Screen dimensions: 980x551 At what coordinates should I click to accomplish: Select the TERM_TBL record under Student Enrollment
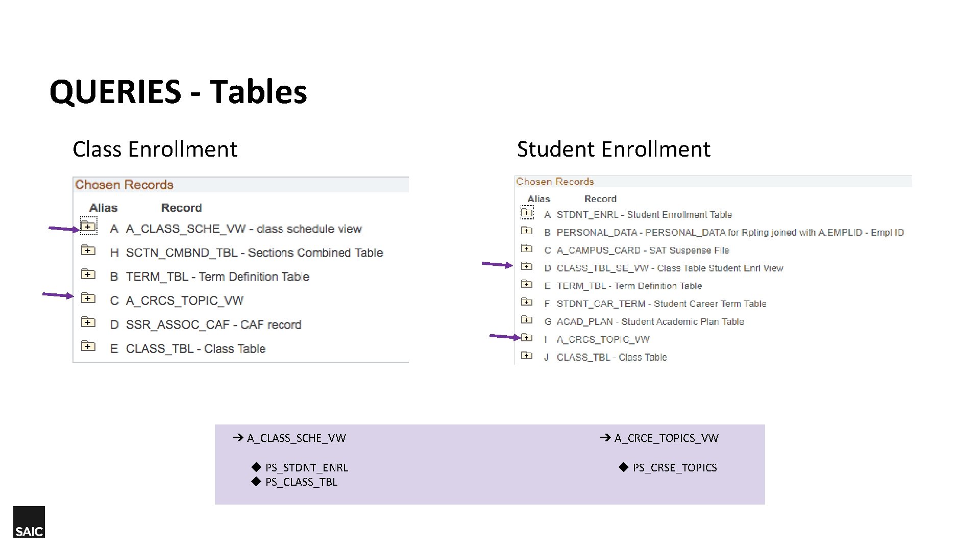tap(629, 286)
